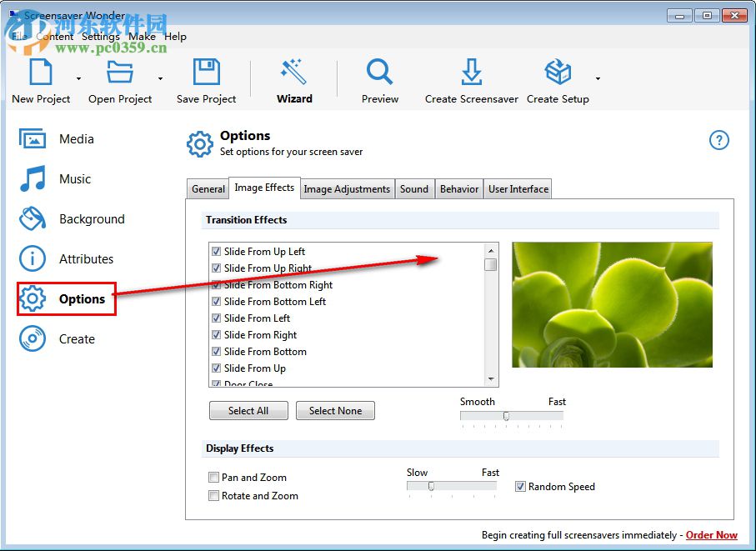
Task: Expand the Open Project dropdown arrow
Action: coord(160,78)
